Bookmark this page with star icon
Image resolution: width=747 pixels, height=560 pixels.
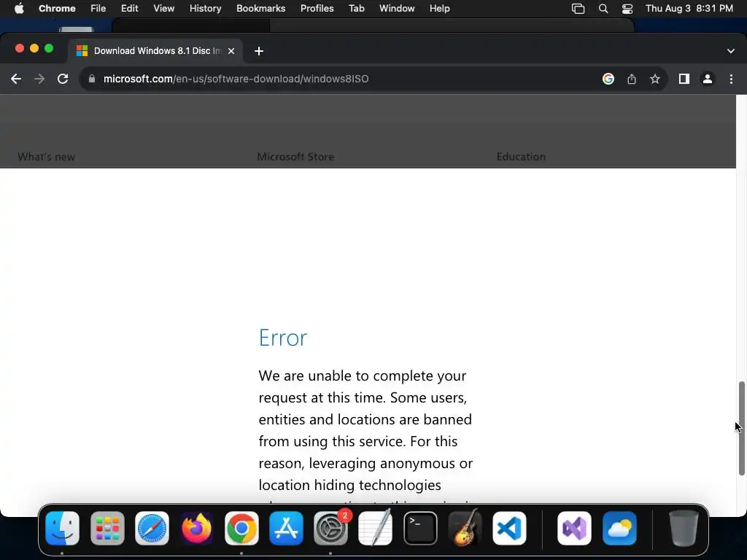coord(655,79)
